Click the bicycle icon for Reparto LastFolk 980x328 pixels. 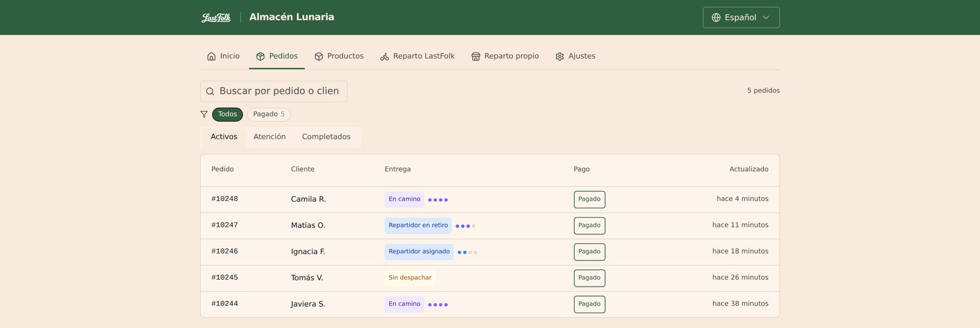tap(384, 56)
